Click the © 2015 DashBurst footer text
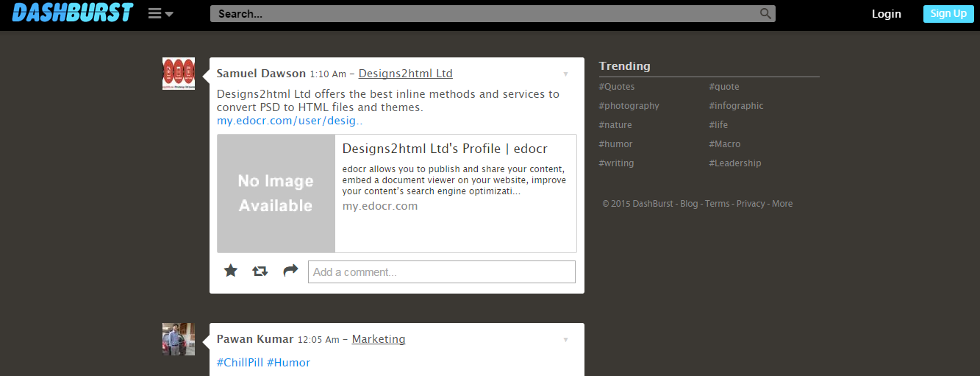 (x=637, y=204)
